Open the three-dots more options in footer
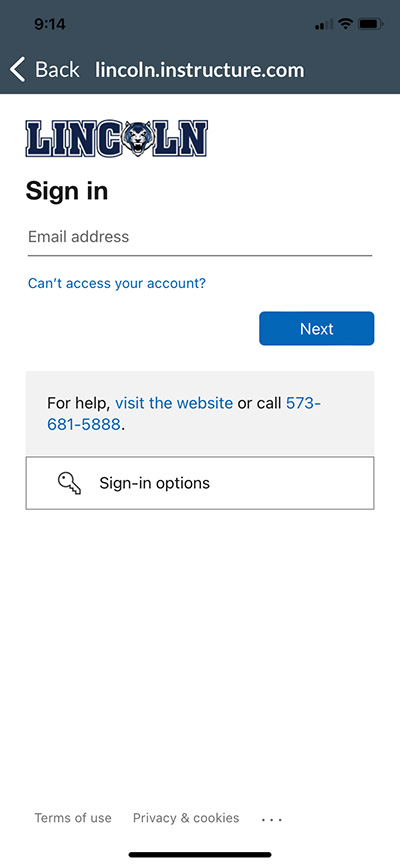Image resolution: width=400 pixels, height=866 pixels. pyautogui.click(x=271, y=820)
